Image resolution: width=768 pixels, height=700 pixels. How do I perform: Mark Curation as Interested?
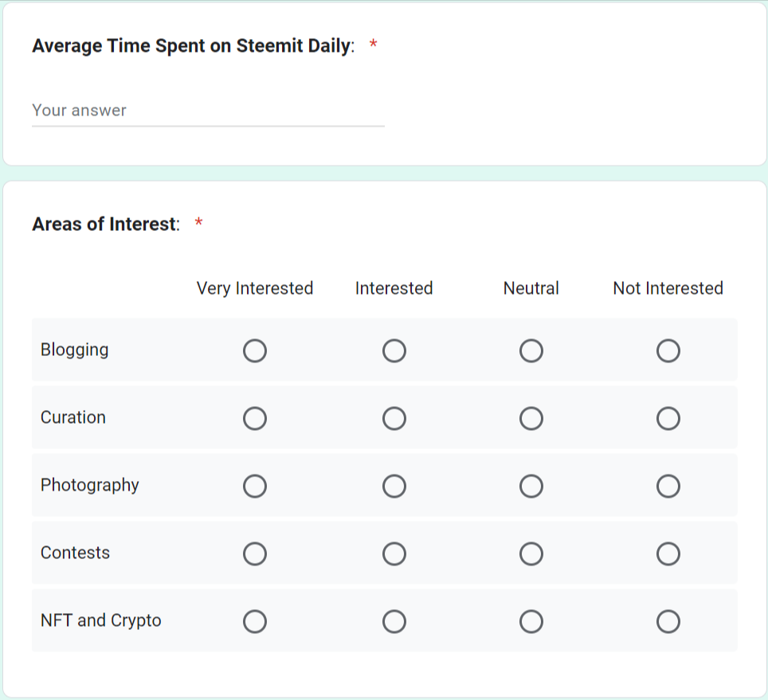click(394, 418)
